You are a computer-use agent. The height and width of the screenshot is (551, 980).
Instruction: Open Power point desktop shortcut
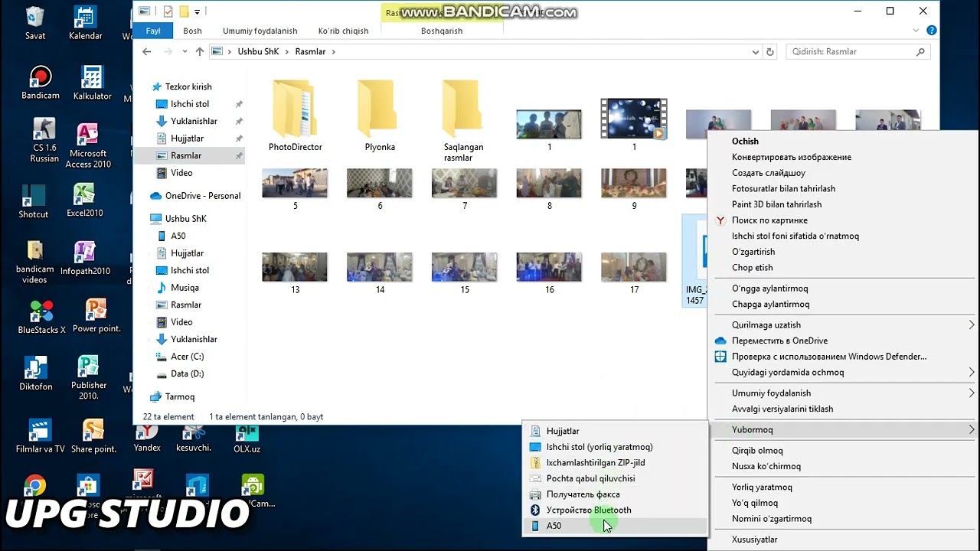click(96, 316)
